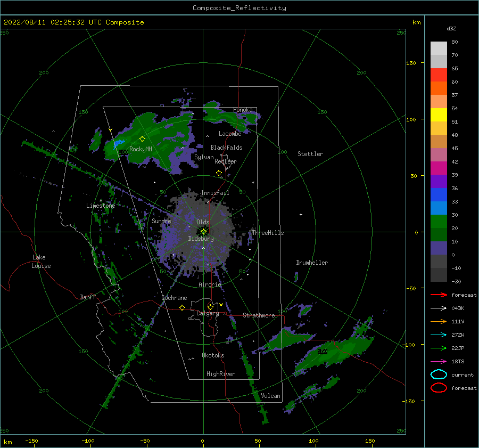479x448 pixels.
Task: Select the white 04DK arrow legend icon
Action: [439, 308]
